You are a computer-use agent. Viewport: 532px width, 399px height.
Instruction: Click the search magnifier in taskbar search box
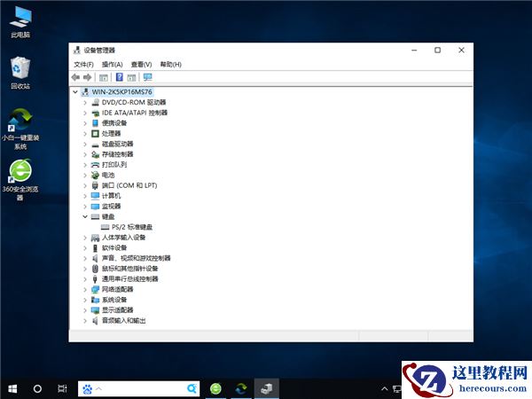tap(192, 388)
